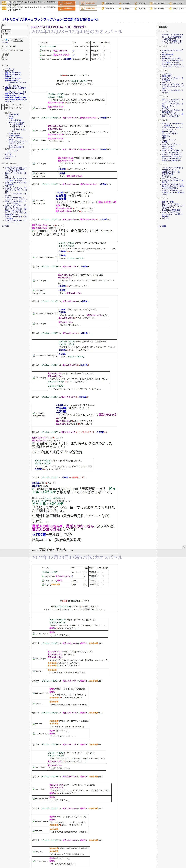Image resolution: width=186 pixels, height=868 pixels.
Task: Open 掲示板集 in the left sidebar
Action: click(8, 113)
